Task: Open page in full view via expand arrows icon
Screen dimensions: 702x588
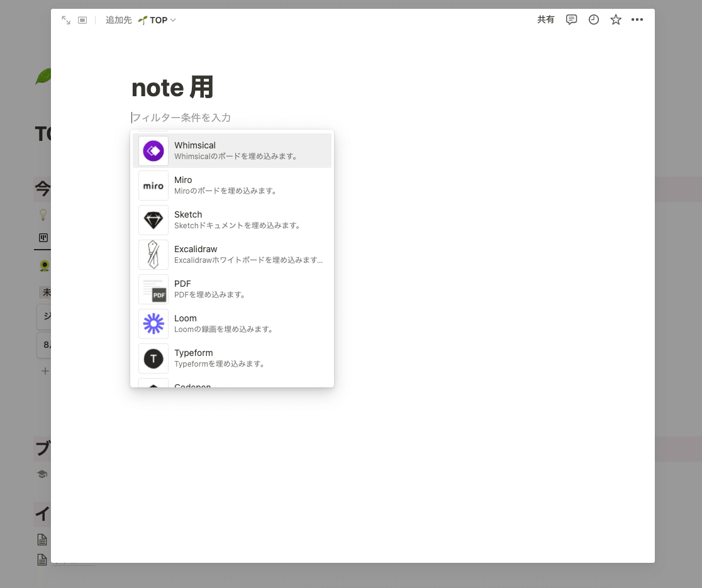Action: pos(66,20)
